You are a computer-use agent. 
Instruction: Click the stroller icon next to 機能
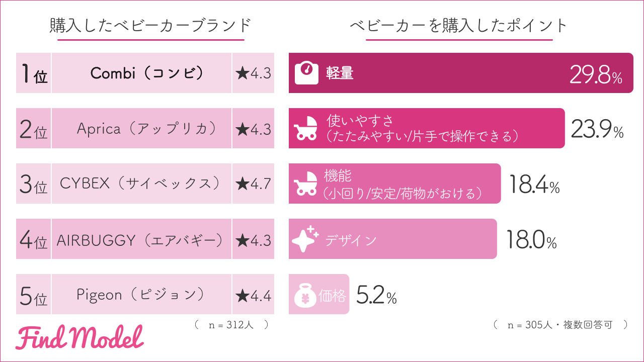306,184
